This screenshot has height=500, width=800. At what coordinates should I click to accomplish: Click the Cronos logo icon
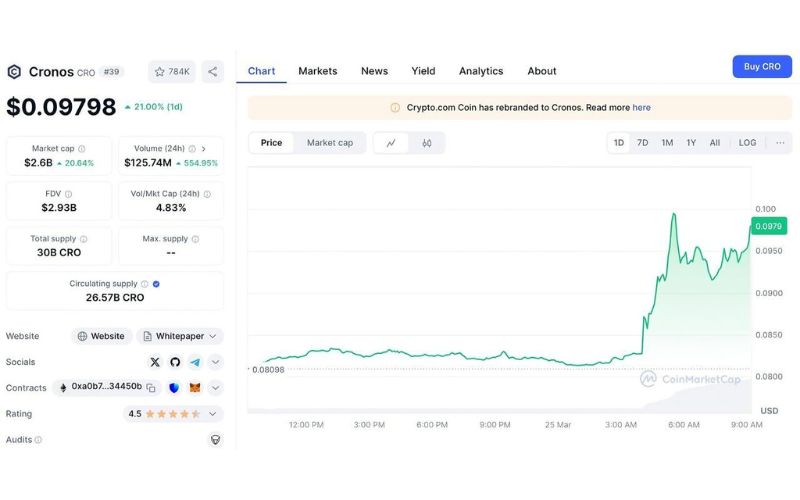click(x=14, y=72)
